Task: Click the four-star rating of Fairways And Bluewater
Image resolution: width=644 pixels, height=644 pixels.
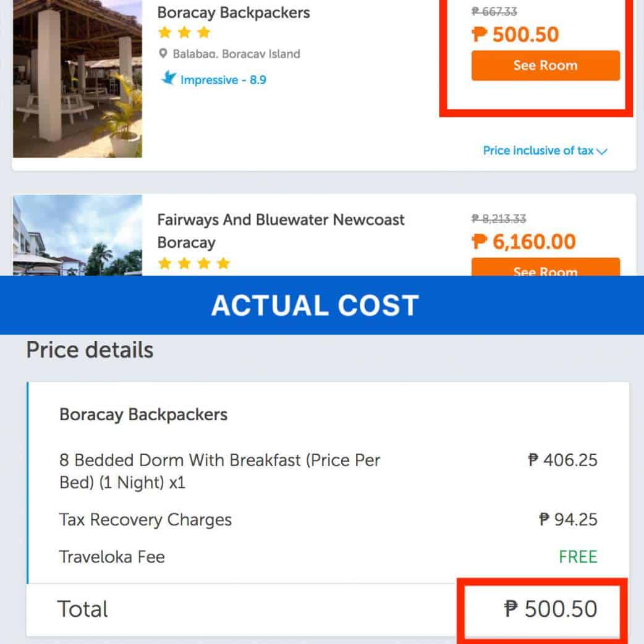Action: pyautogui.click(x=193, y=264)
